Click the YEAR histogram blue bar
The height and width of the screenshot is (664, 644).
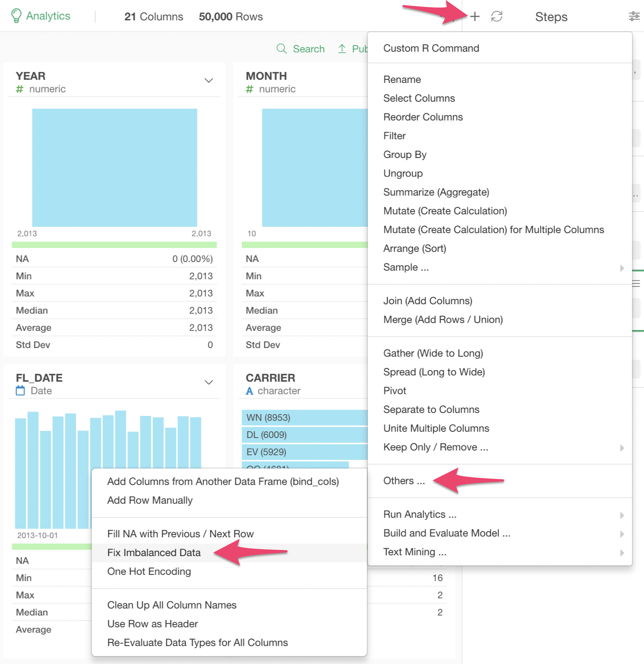coord(114,167)
